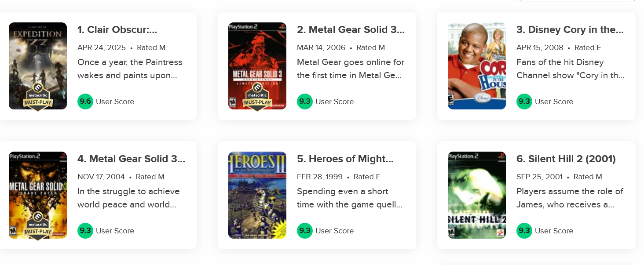Open the fourth-ranked Metal Gear Solid 3 title
The height and width of the screenshot is (265, 644).
pos(131,159)
